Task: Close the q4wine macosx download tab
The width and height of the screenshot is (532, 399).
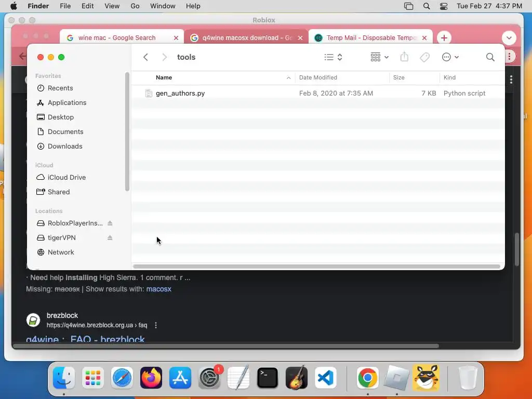Action: tap(300, 38)
